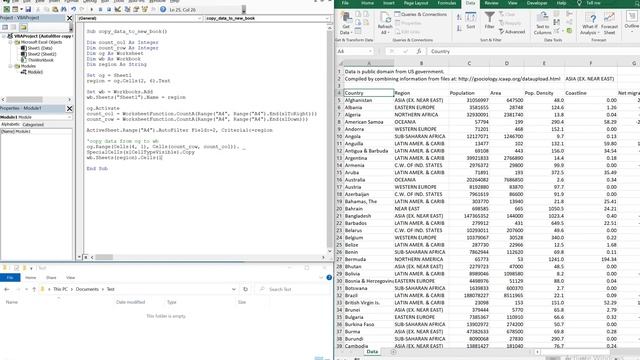Click the formula bar showing Country
Image resolution: width=640 pixels, height=360 pixels.
[533, 51]
